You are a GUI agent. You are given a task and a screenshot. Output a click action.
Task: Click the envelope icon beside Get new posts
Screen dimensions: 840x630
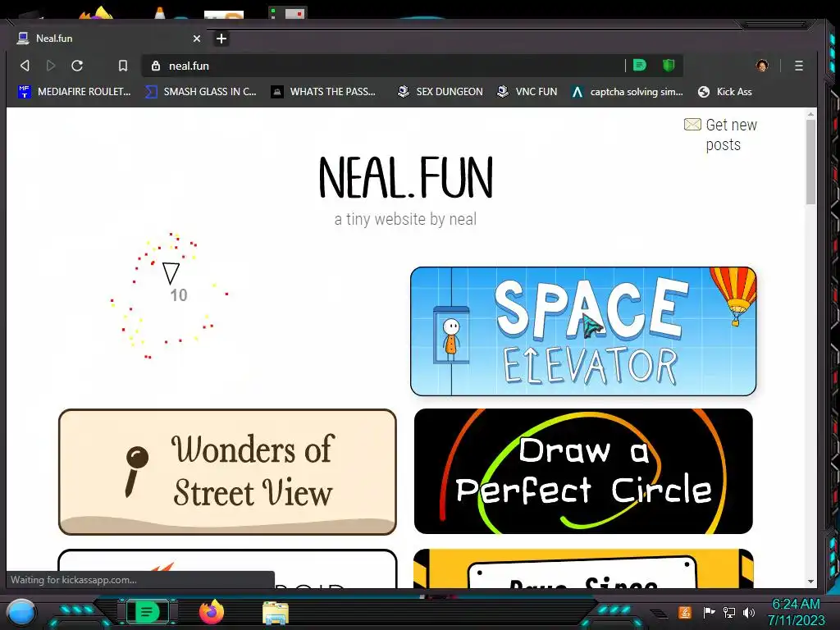[692, 125]
